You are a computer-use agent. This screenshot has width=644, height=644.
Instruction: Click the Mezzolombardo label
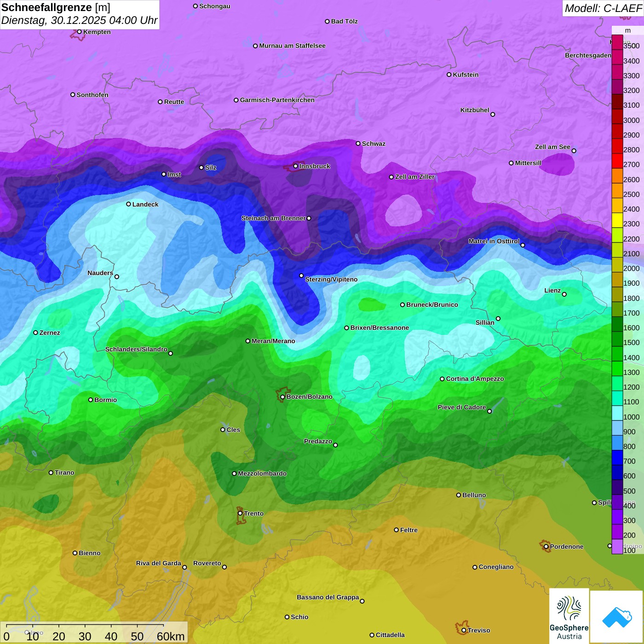(x=262, y=473)
